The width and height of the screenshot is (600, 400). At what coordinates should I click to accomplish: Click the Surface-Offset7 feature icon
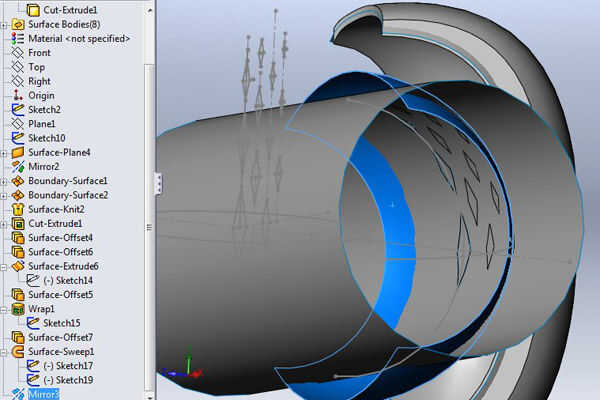tap(18, 337)
